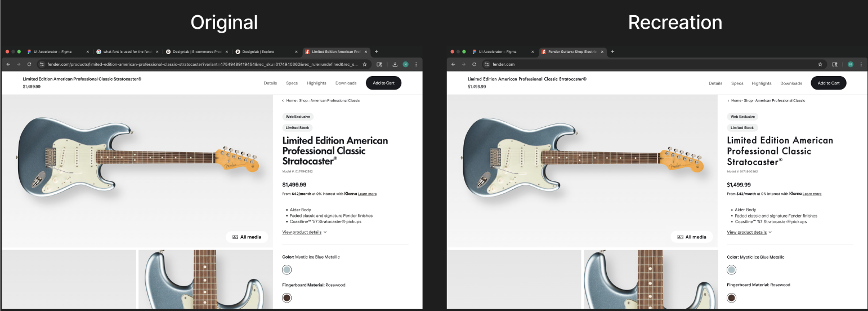Open new tab plus in Original window
The width and height of the screenshot is (868, 311).
click(377, 51)
